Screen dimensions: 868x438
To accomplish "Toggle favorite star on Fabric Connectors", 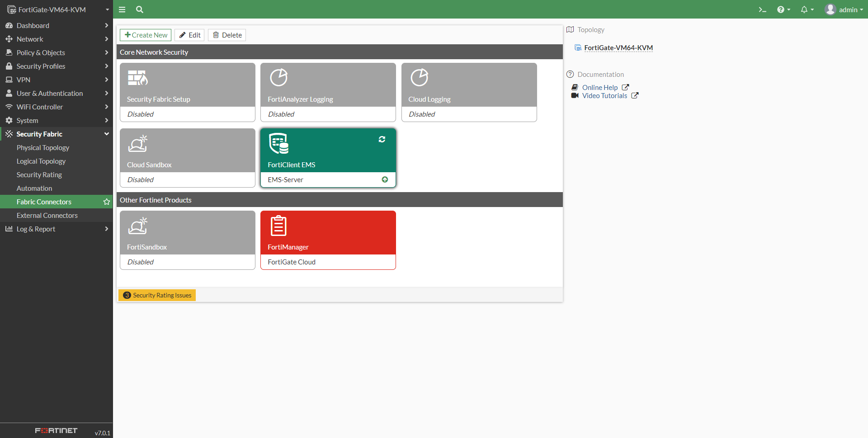I will click(x=107, y=202).
